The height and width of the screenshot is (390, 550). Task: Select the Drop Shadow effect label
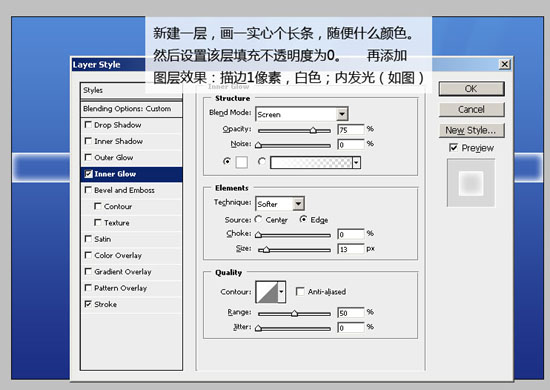(118, 125)
